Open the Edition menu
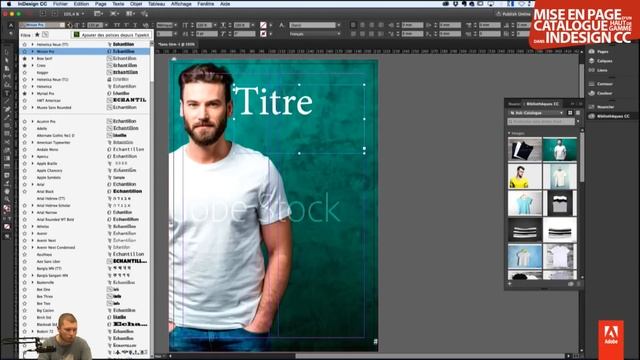The height and width of the screenshot is (360, 640). tap(81, 4)
